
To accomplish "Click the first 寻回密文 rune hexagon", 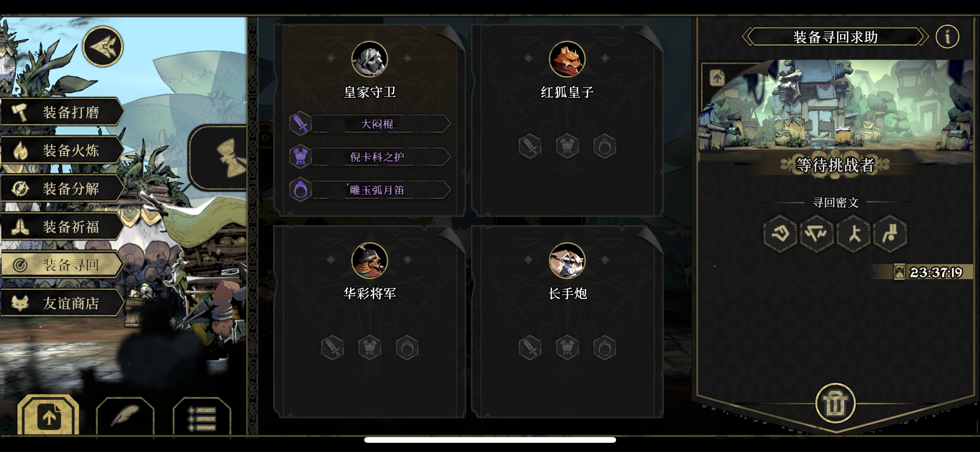I will coord(780,233).
